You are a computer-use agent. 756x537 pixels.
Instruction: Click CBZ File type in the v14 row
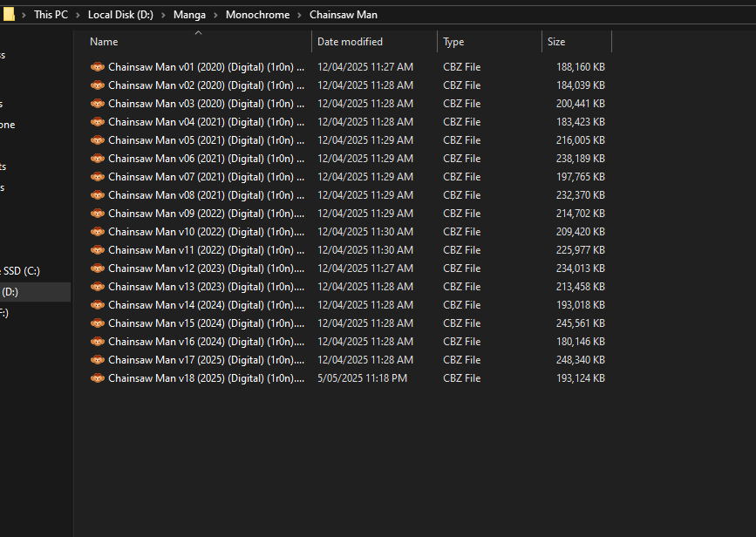462,305
